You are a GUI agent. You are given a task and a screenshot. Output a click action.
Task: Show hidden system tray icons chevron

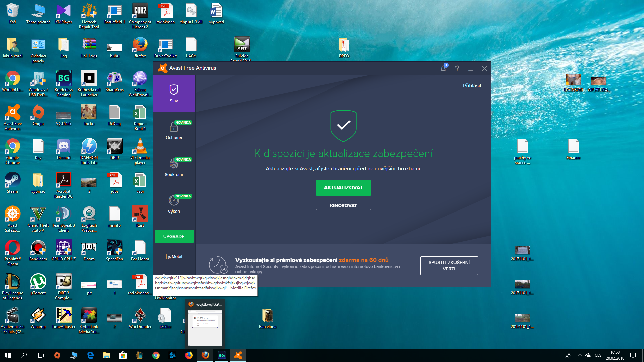click(580, 355)
